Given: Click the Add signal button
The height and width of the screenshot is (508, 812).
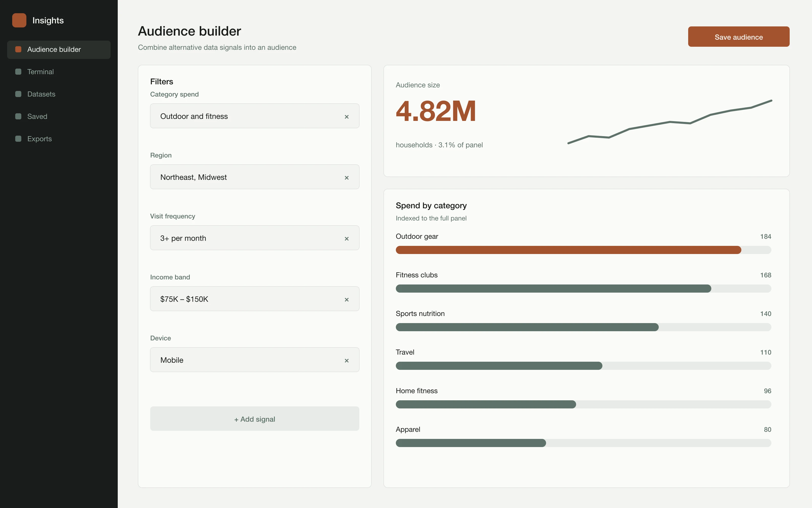Looking at the screenshot, I should click(x=254, y=419).
